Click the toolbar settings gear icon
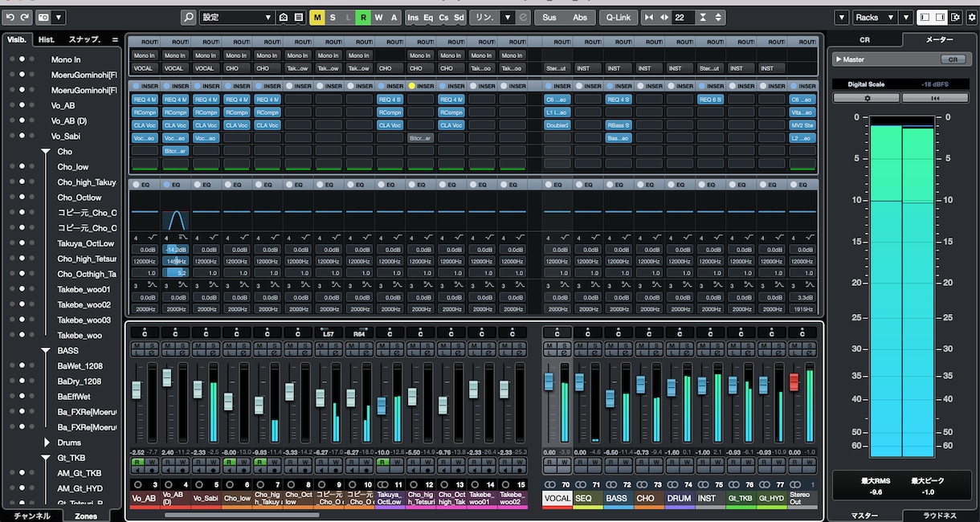Screen dimensions: 980x522 (971, 17)
